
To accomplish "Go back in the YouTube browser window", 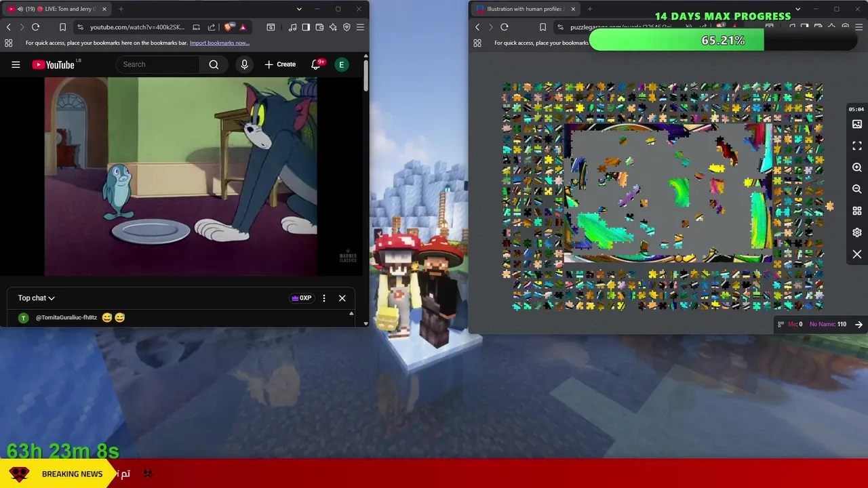I will pos(9,27).
